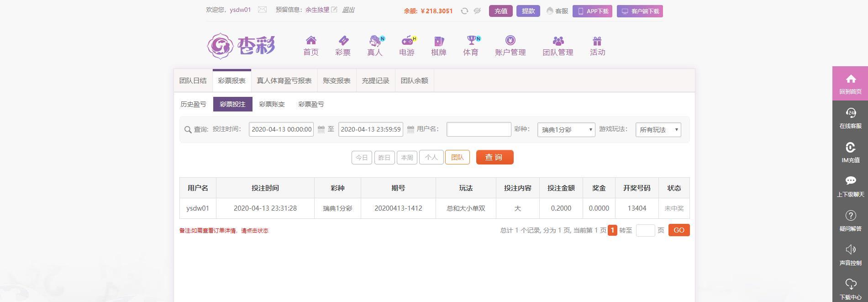868x302 pixels.
Task: Go to 首页 home nav icon
Action: [311, 46]
